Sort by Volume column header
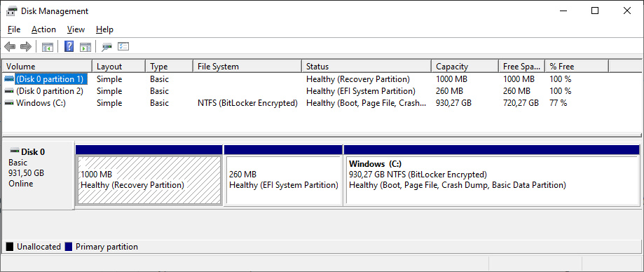This screenshot has height=272, width=644. [47, 66]
